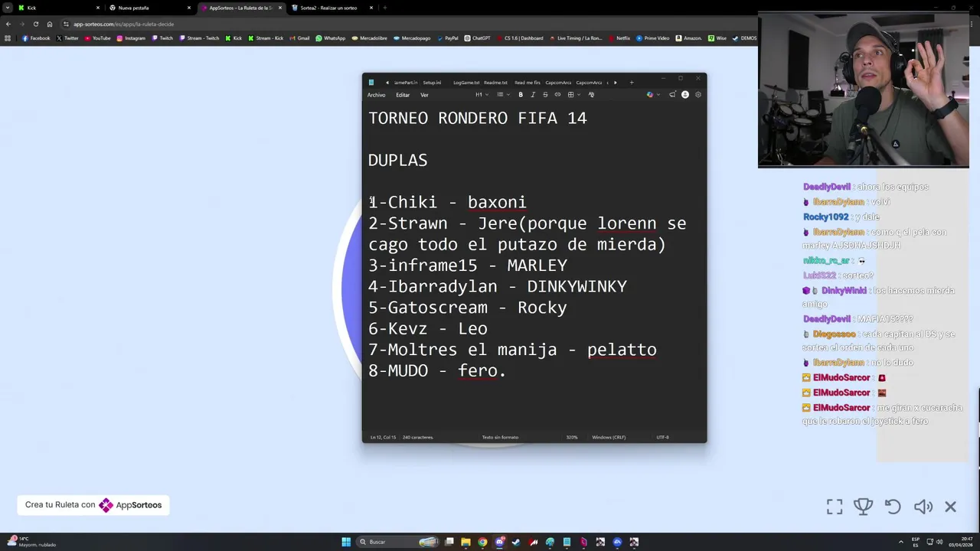Reset the roulette with the undo arrow
Viewport: 980px width, 551px height.
pyautogui.click(x=893, y=507)
